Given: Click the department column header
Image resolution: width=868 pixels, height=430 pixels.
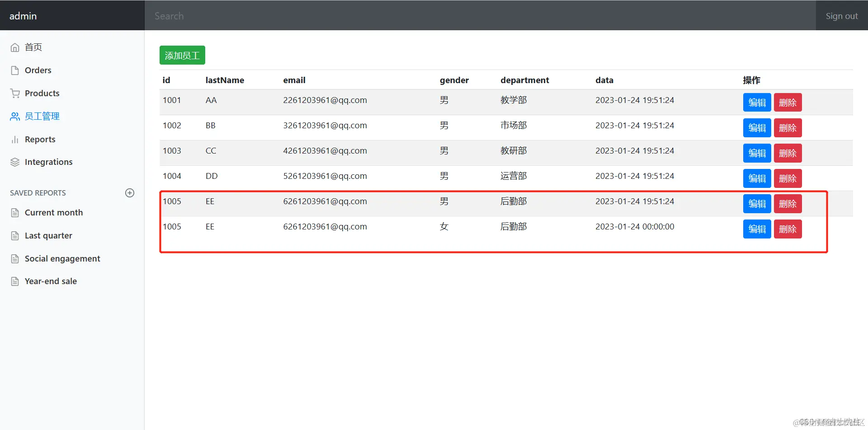Looking at the screenshot, I should click(x=524, y=80).
